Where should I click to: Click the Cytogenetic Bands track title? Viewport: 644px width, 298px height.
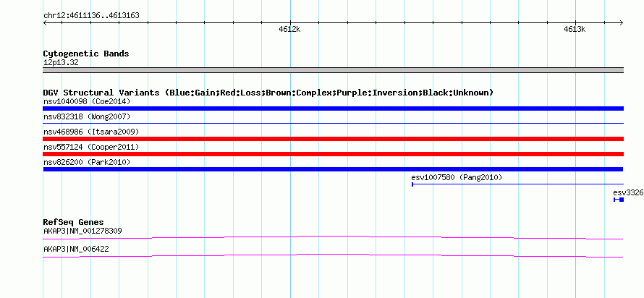[86, 54]
